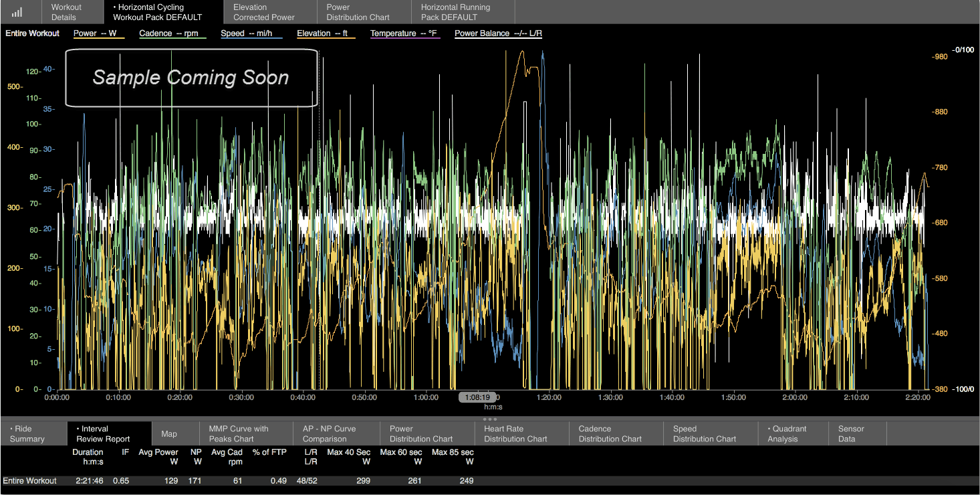Click the duration value 2:21:46
The image size is (980, 495).
90,481
